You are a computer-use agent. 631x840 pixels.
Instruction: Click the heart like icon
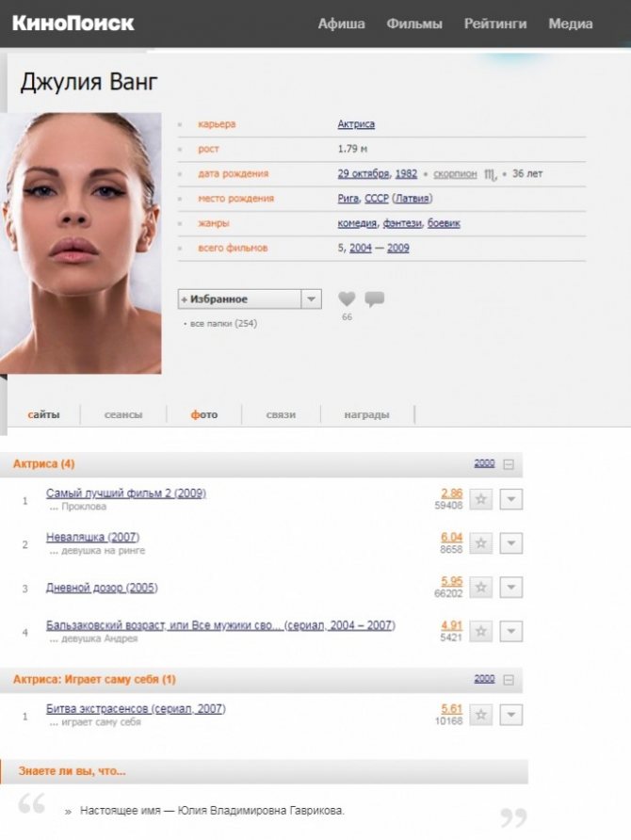point(347,299)
